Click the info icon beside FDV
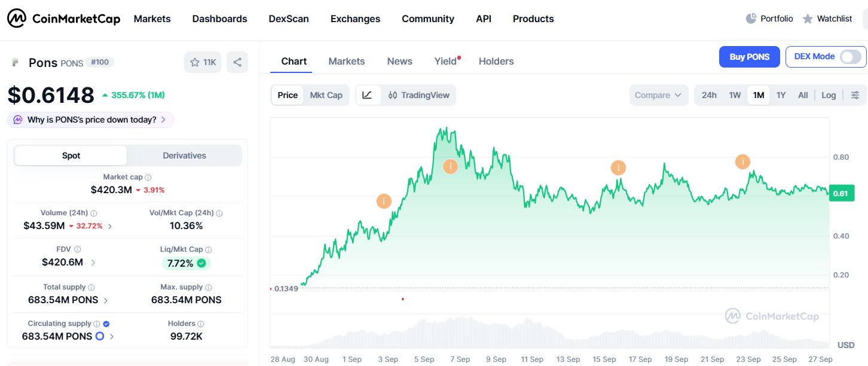The height and width of the screenshot is (366, 868). coord(78,249)
